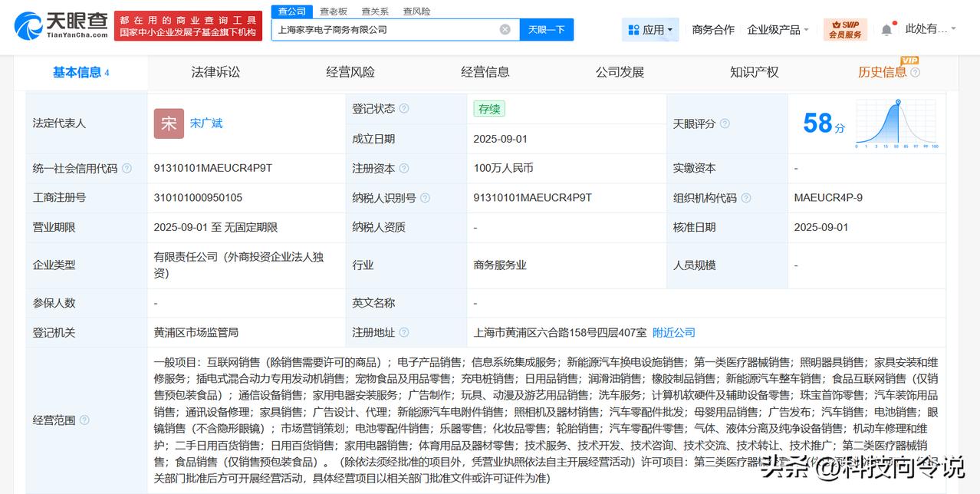980x494 pixels.
Task: Click help icon next to 天眼评分
Action: (725, 123)
